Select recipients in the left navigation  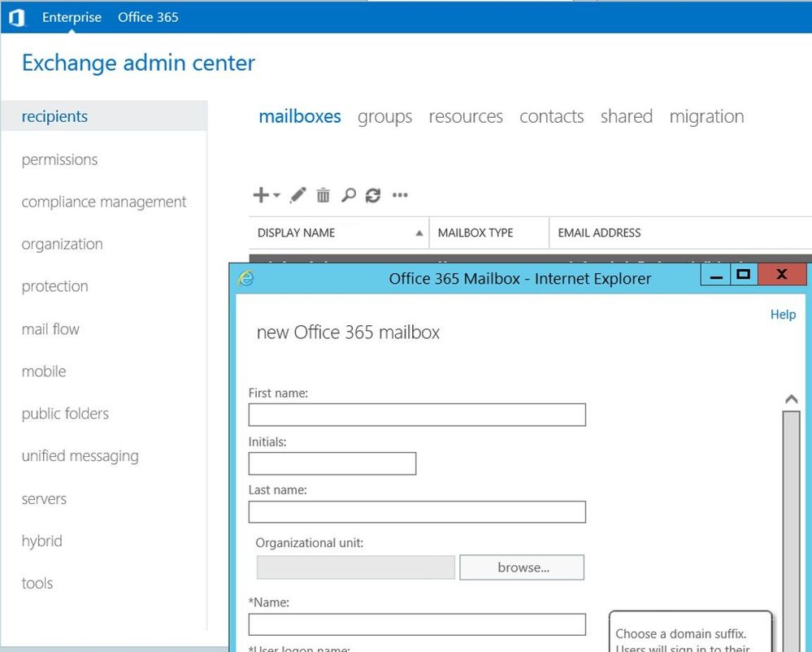click(x=104, y=116)
